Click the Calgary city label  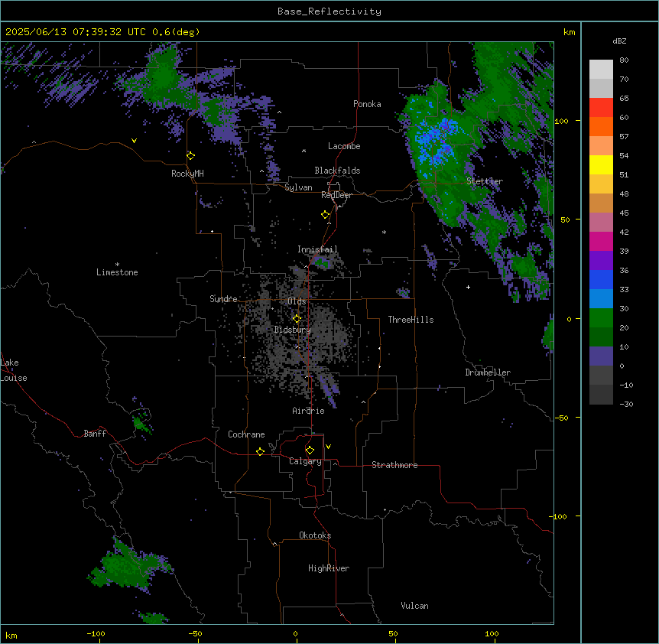click(305, 461)
